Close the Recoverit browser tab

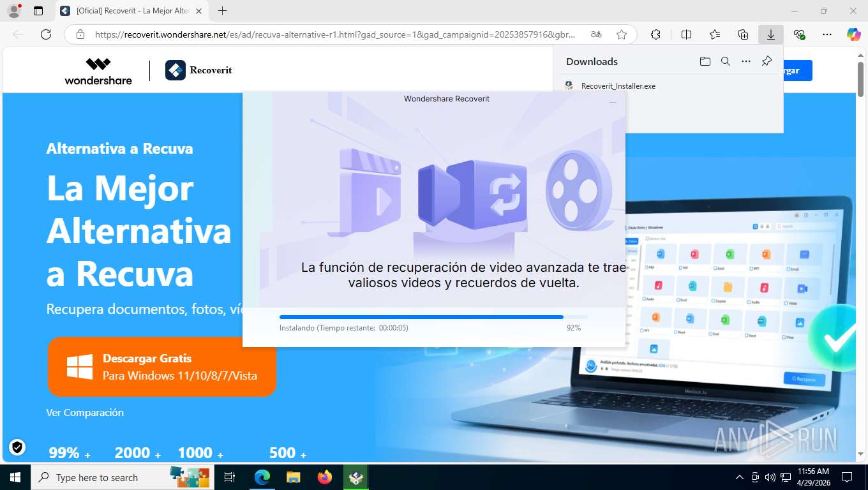[198, 11]
